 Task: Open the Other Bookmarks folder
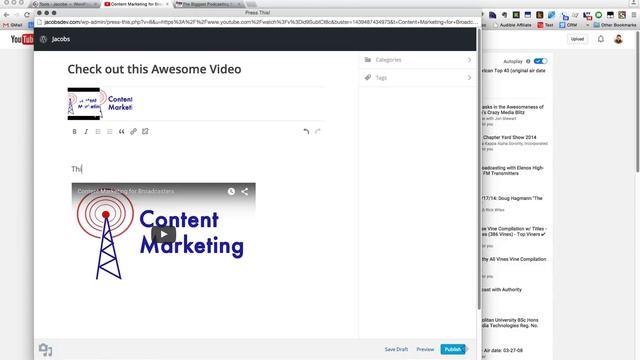[615, 25]
